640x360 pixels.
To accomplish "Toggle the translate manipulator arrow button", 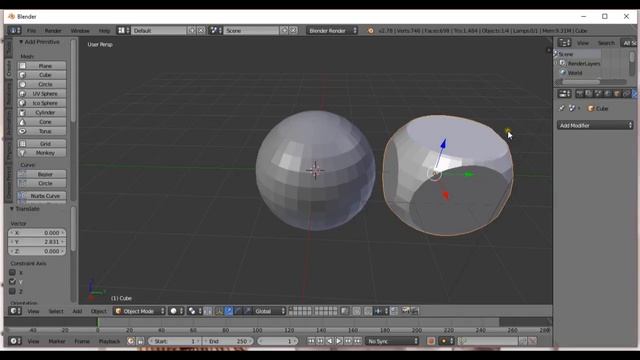I will [x=229, y=311].
